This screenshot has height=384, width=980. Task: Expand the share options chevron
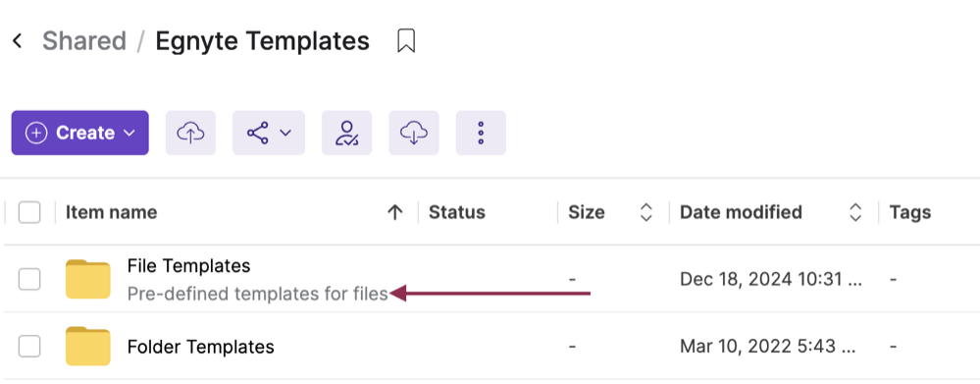285,133
